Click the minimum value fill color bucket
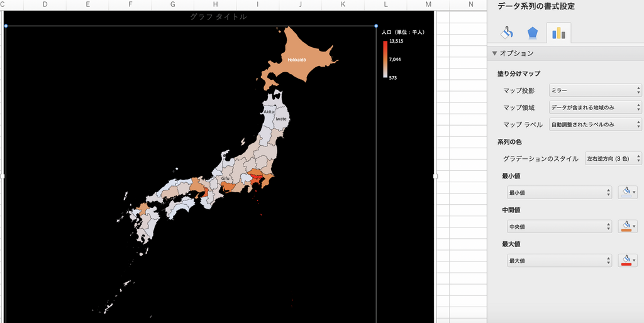 (x=626, y=192)
